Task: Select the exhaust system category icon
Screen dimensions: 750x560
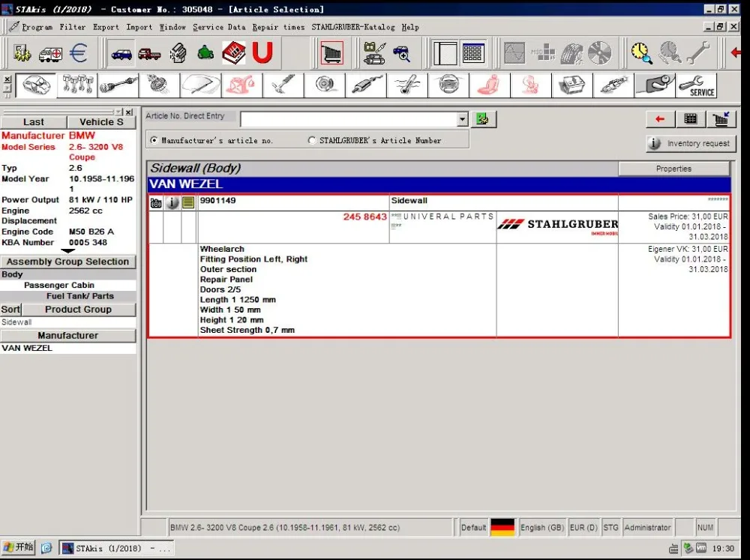Action: click(x=366, y=85)
